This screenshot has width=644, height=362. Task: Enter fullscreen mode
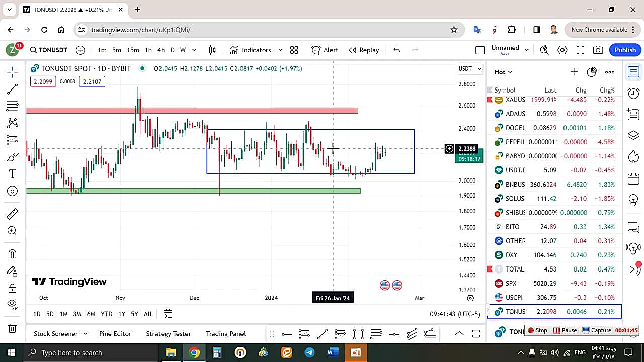point(580,50)
